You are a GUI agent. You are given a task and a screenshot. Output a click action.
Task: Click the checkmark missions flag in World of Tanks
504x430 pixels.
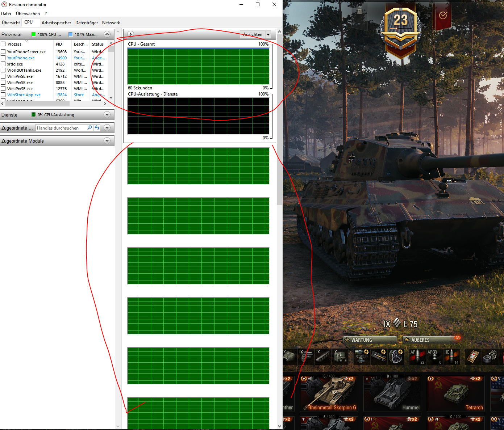click(443, 16)
